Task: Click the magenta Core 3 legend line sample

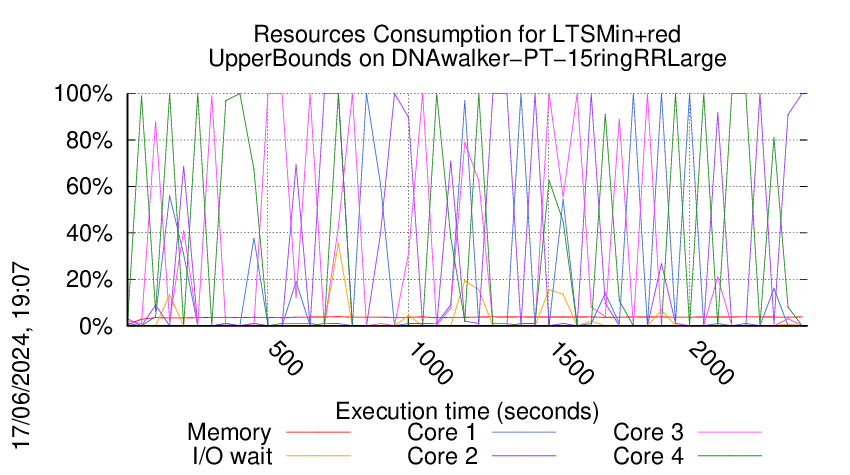Action: click(x=730, y=433)
